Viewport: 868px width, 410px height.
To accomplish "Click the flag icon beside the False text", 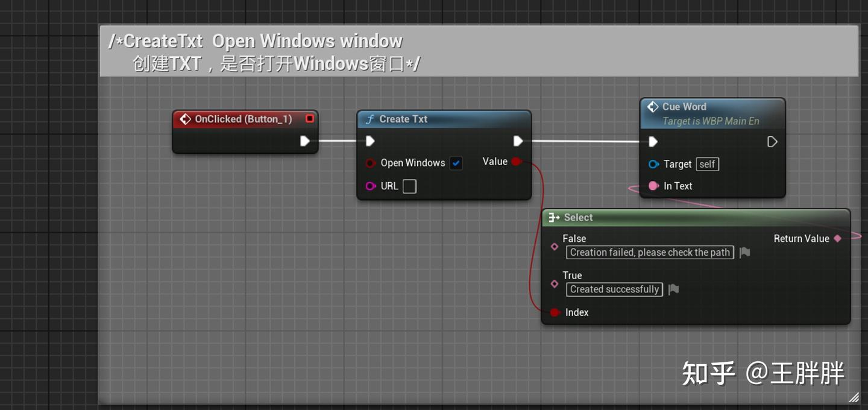I will tap(745, 253).
